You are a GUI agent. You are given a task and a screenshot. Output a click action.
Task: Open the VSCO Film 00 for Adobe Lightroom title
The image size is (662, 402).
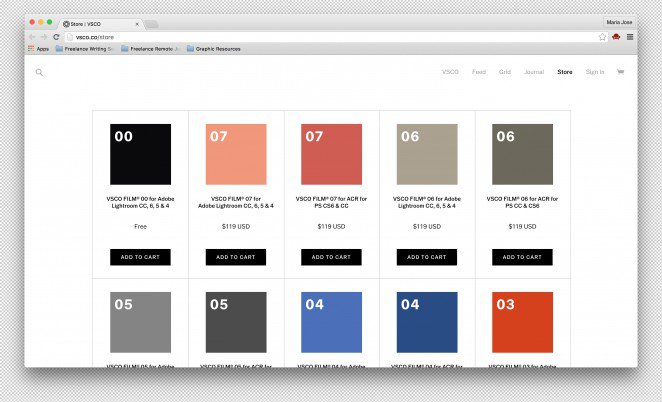(x=141, y=202)
